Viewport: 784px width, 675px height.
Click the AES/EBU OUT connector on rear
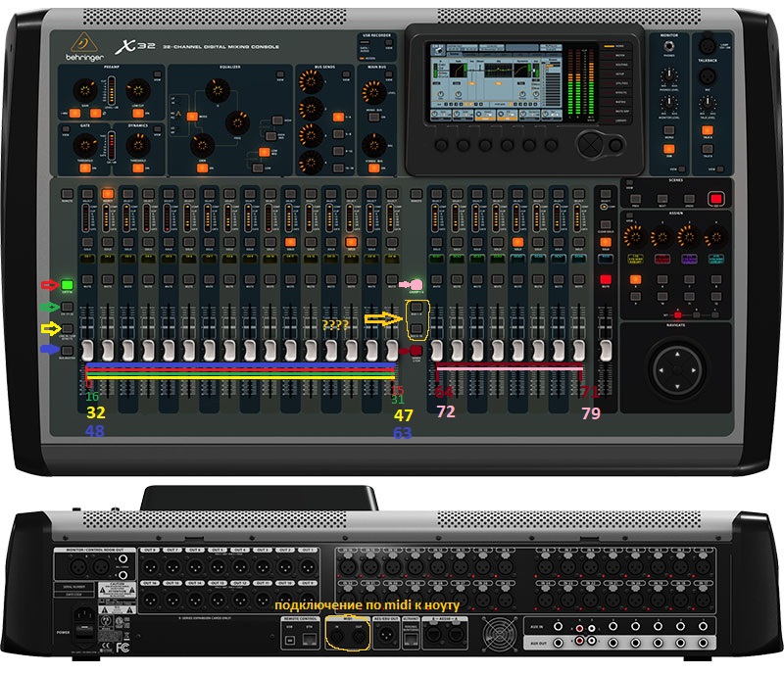click(x=386, y=636)
